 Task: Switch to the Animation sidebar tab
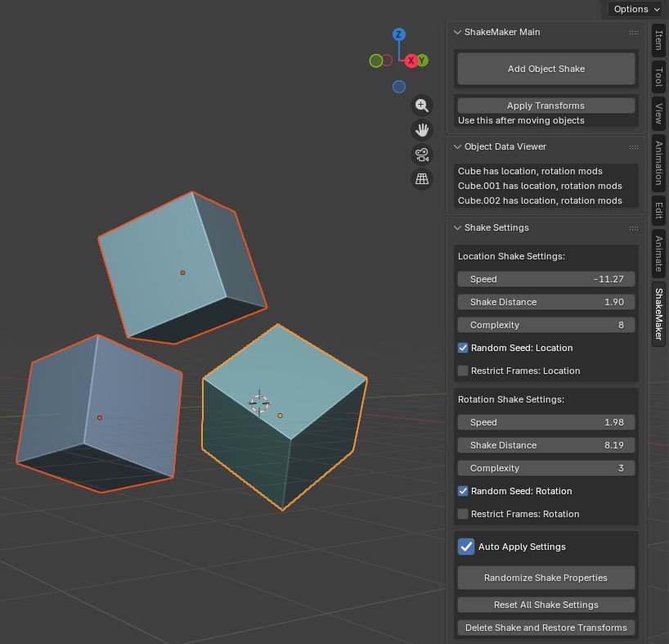[x=658, y=164]
